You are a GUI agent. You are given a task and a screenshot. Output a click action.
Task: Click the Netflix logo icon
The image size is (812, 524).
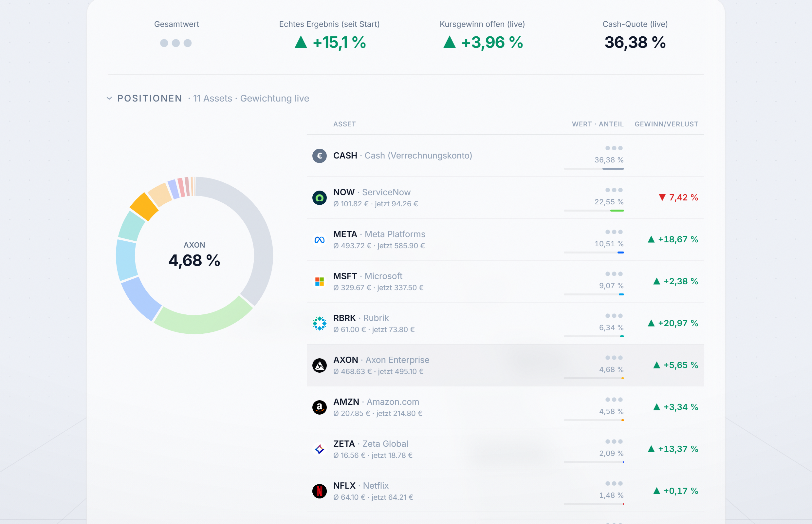coord(320,491)
